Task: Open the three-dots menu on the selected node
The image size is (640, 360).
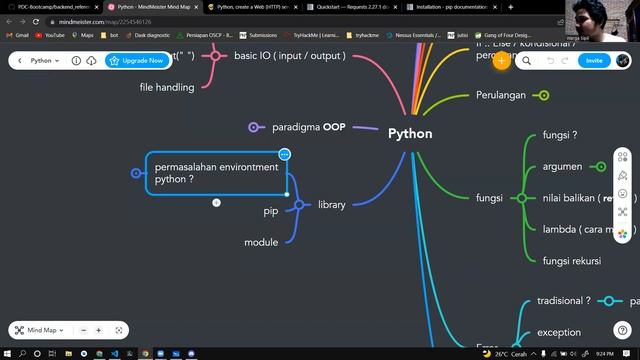Action: click(284, 154)
